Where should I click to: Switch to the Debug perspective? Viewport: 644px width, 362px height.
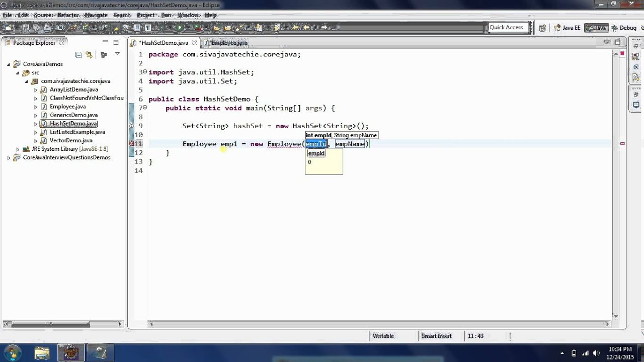pos(624,28)
